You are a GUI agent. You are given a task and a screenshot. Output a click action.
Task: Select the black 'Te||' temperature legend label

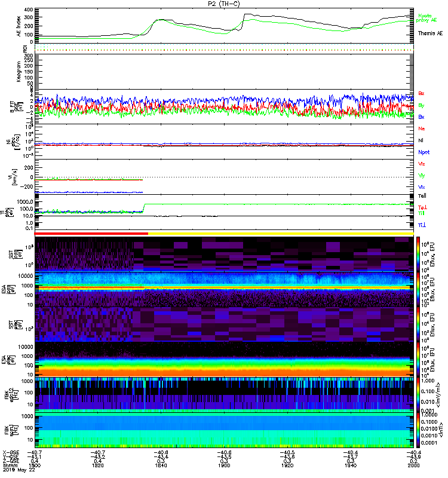click(x=422, y=196)
